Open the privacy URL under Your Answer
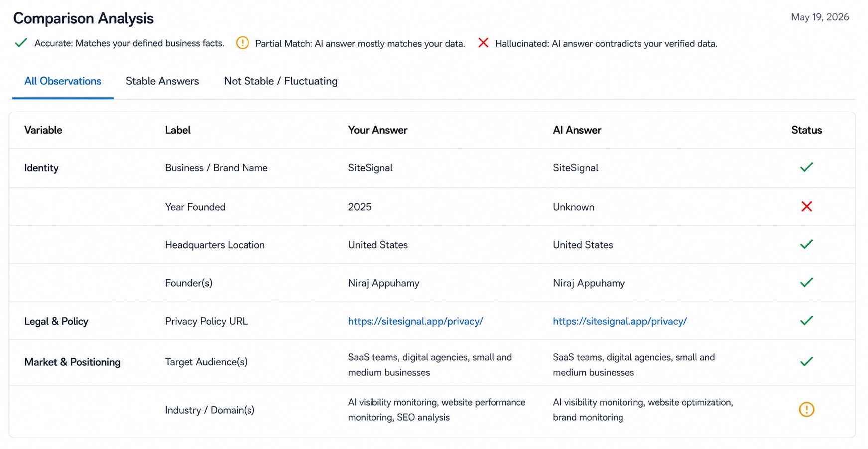868x449 pixels. (415, 321)
